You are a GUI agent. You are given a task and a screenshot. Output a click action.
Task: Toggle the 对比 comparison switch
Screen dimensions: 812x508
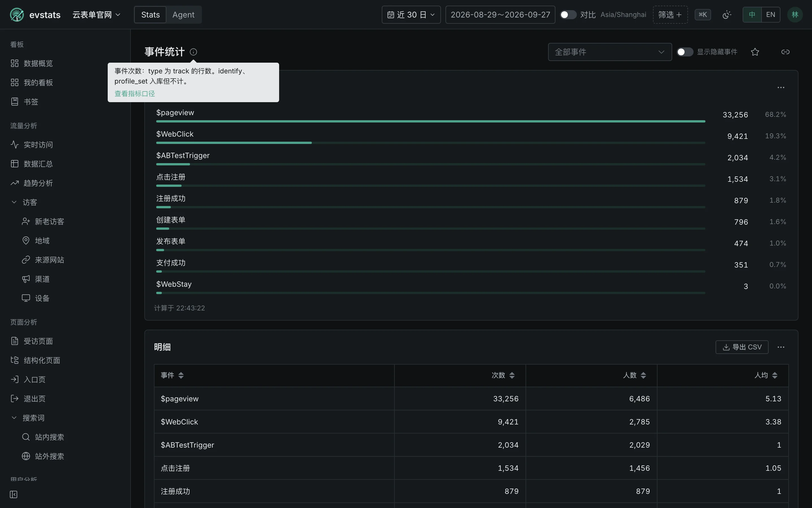568,15
